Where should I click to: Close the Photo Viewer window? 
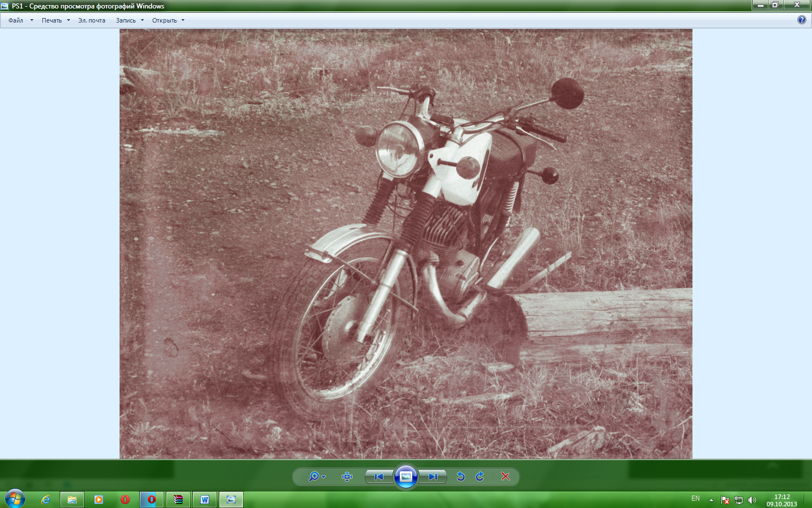(x=797, y=5)
